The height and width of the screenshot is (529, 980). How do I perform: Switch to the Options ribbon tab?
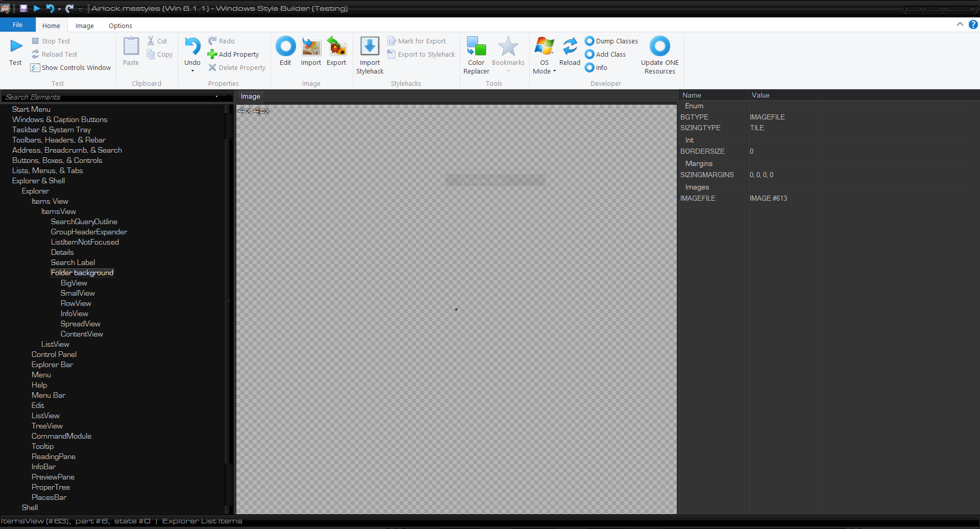pyautogui.click(x=120, y=26)
